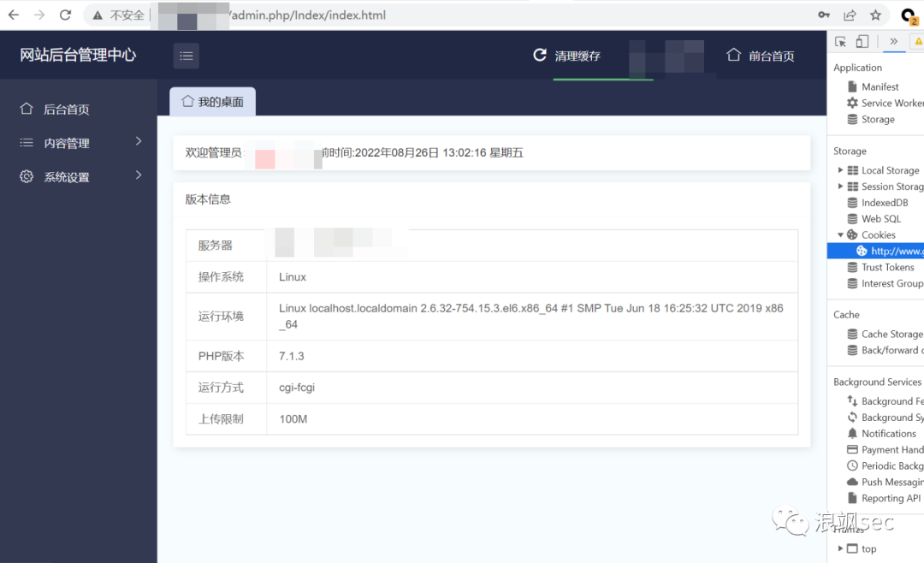This screenshot has width=924, height=563.
Task: Open Periodic Background Sync item
Action: [x=885, y=465]
